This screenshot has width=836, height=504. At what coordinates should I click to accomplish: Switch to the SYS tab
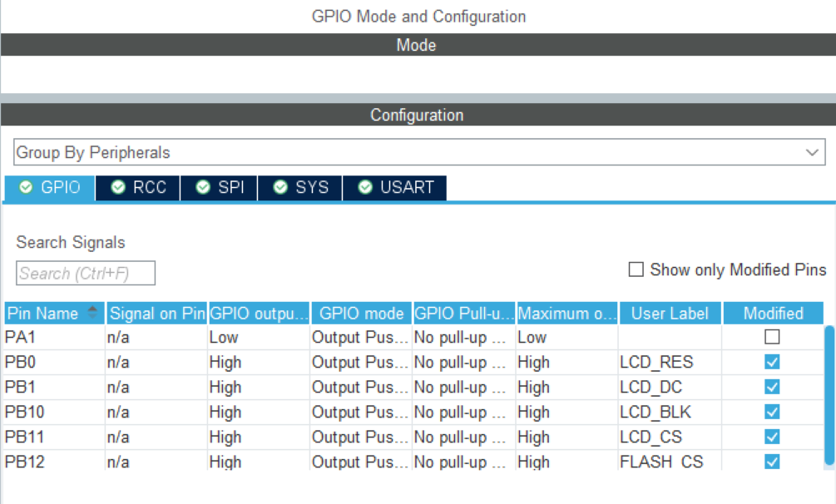(300, 188)
